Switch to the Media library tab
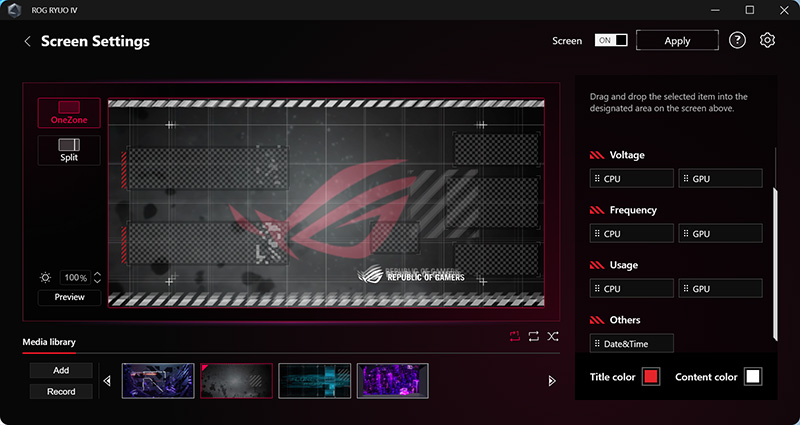Image resolution: width=800 pixels, height=425 pixels. click(49, 342)
